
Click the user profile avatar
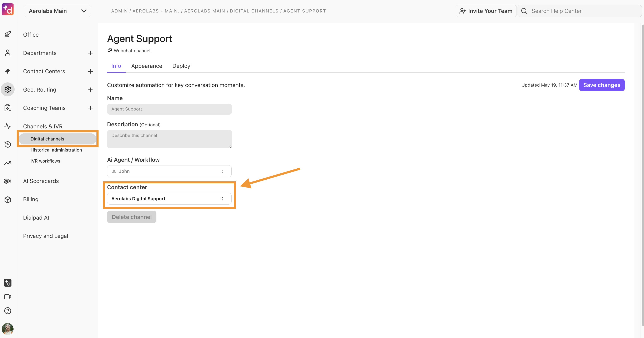point(8,329)
